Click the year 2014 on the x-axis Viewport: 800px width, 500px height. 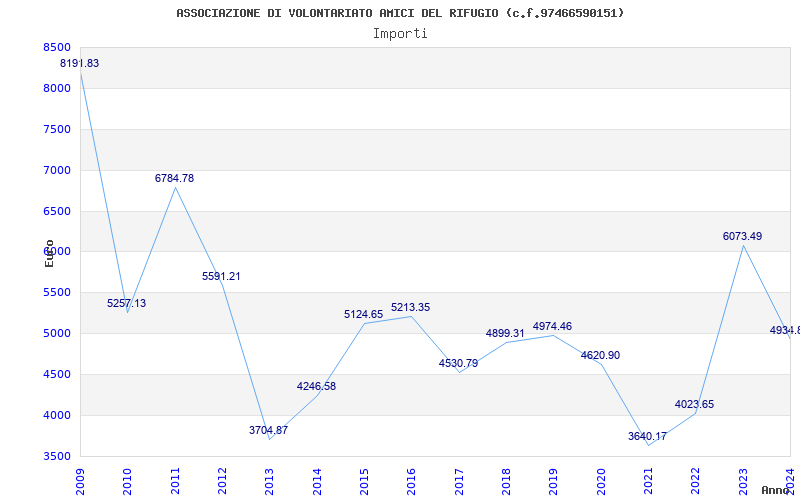[317, 481]
